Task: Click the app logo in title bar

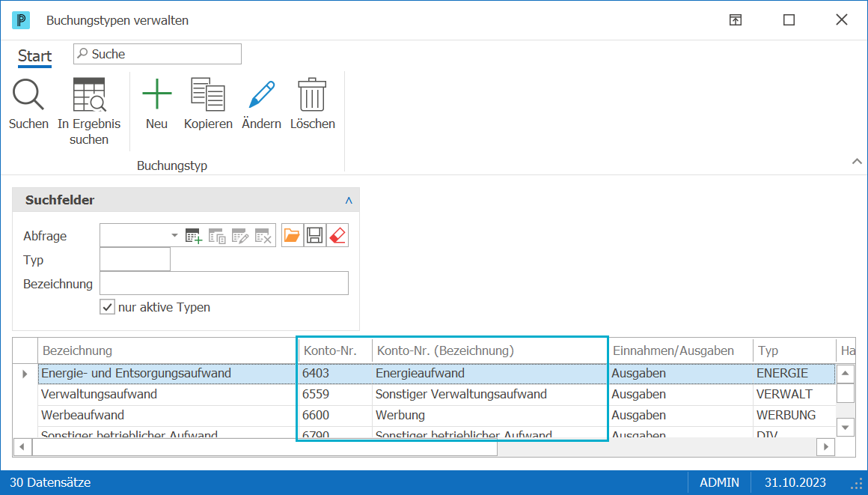Action: click(21, 20)
